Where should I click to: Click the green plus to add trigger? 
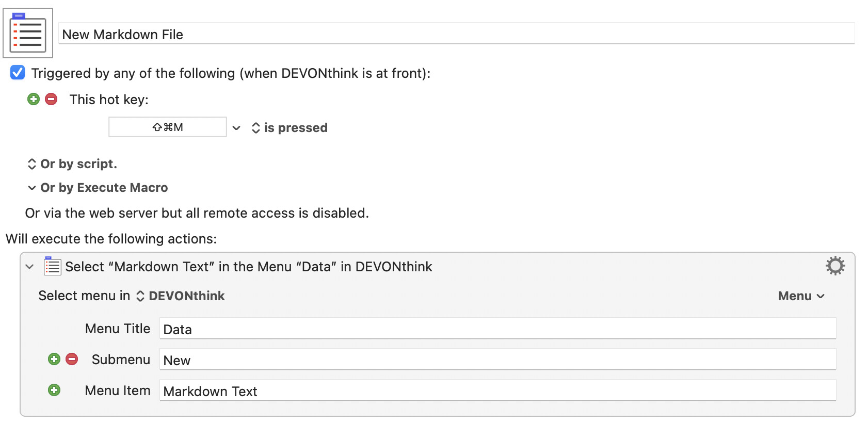click(x=34, y=99)
